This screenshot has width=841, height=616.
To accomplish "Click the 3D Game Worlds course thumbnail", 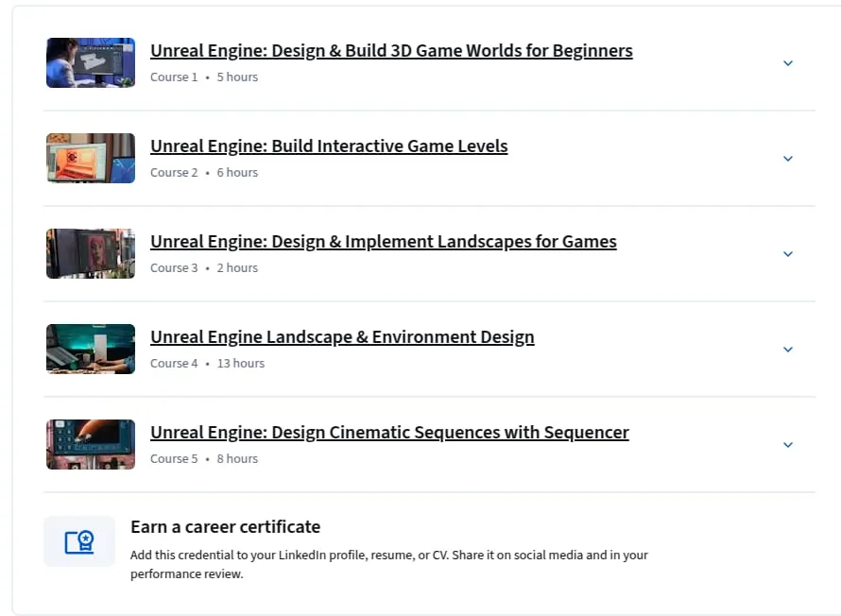I will [91, 62].
